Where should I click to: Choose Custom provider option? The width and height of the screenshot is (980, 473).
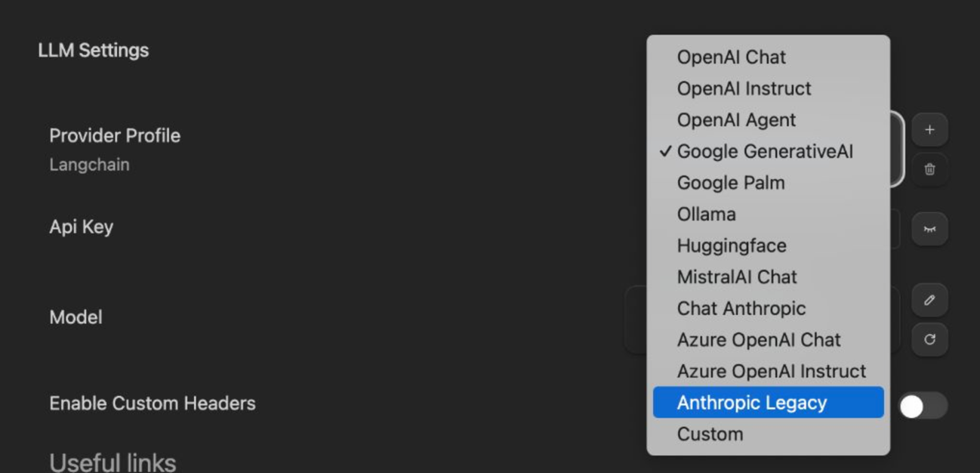[x=710, y=434]
